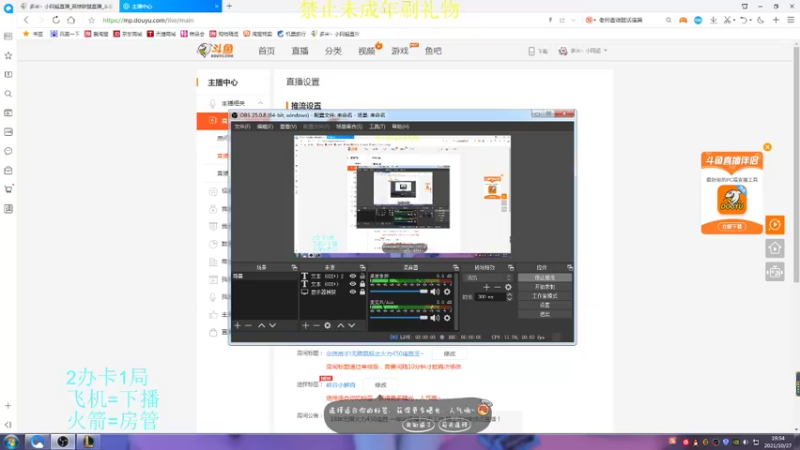Stop streaming in OBS controls
The height and width of the screenshot is (450, 800).
(x=544, y=278)
